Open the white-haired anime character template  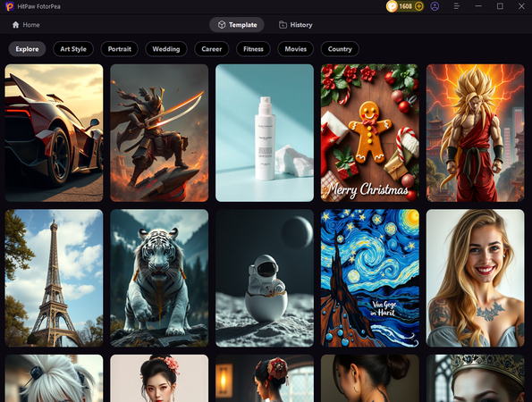click(x=54, y=378)
